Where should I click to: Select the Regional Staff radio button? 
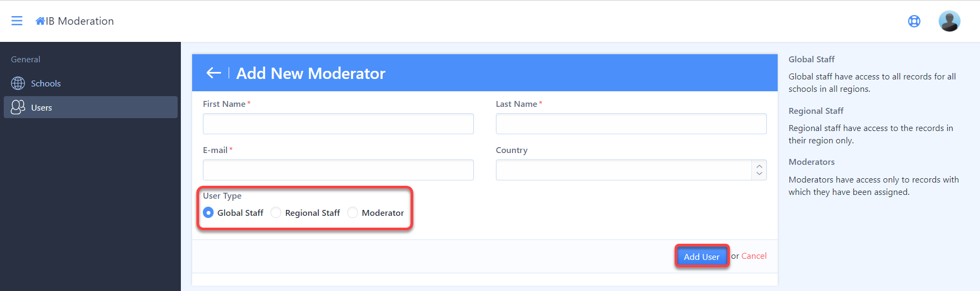point(276,213)
